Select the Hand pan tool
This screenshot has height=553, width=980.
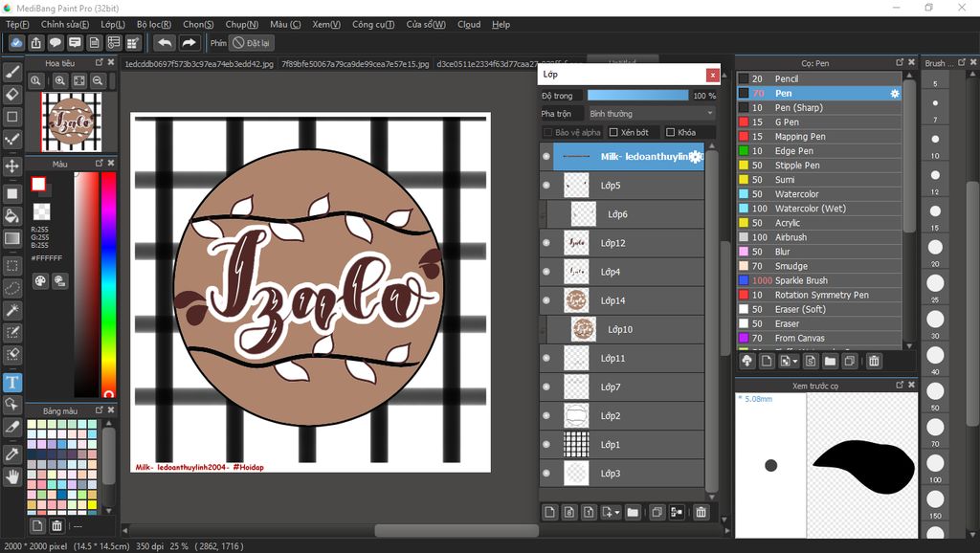[11, 476]
